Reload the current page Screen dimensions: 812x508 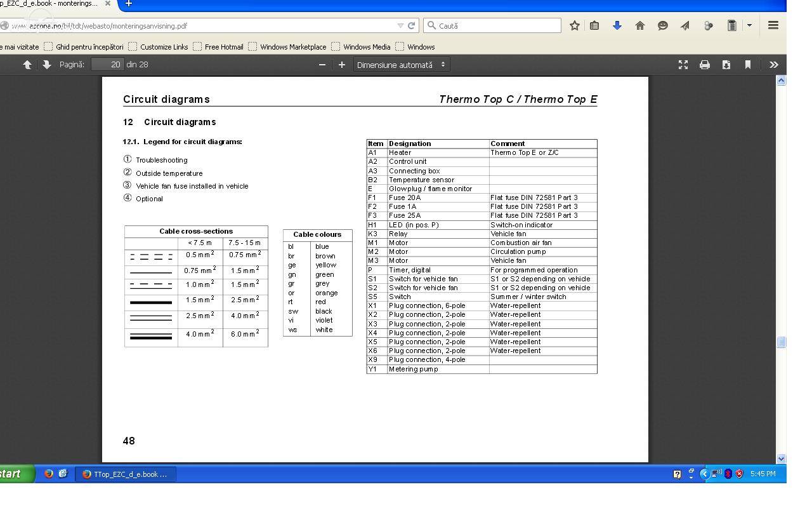click(x=411, y=25)
